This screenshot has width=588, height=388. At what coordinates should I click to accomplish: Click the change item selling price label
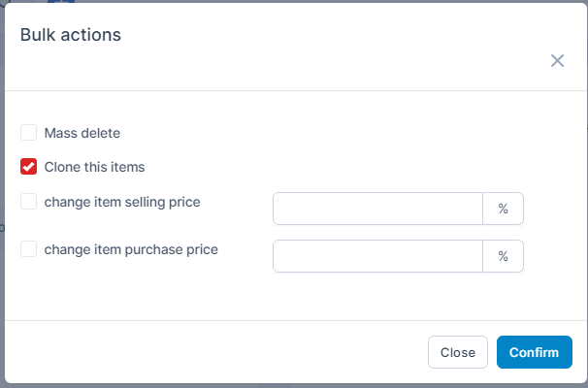[122, 202]
